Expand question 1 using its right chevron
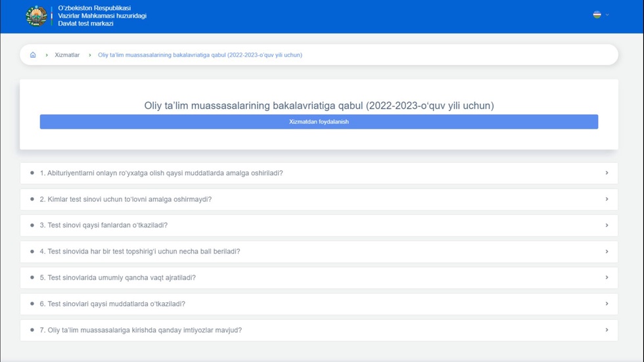This screenshot has width=644, height=362. (x=607, y=173)
